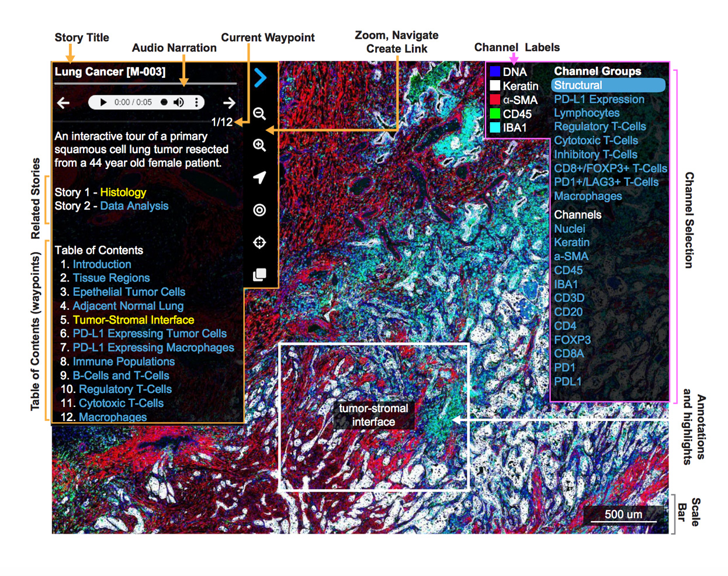Play the audio narration
This screenshot has width=728, height=576.
[103, 102]
